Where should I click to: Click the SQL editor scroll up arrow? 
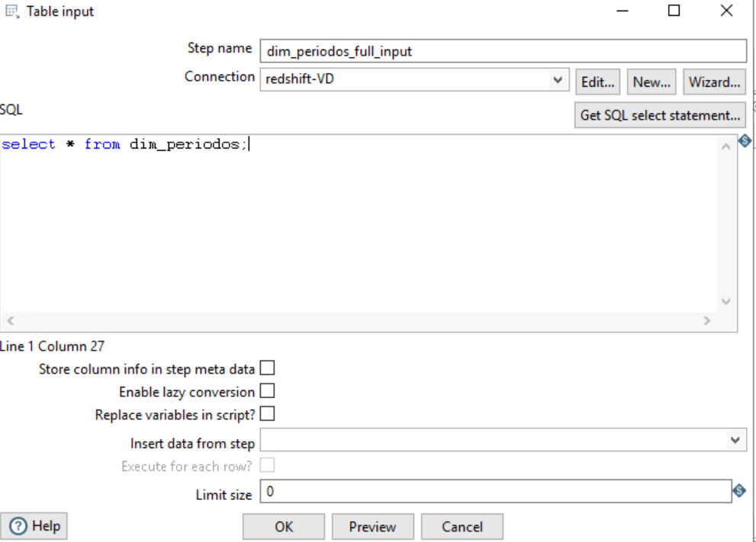point(725,146)
